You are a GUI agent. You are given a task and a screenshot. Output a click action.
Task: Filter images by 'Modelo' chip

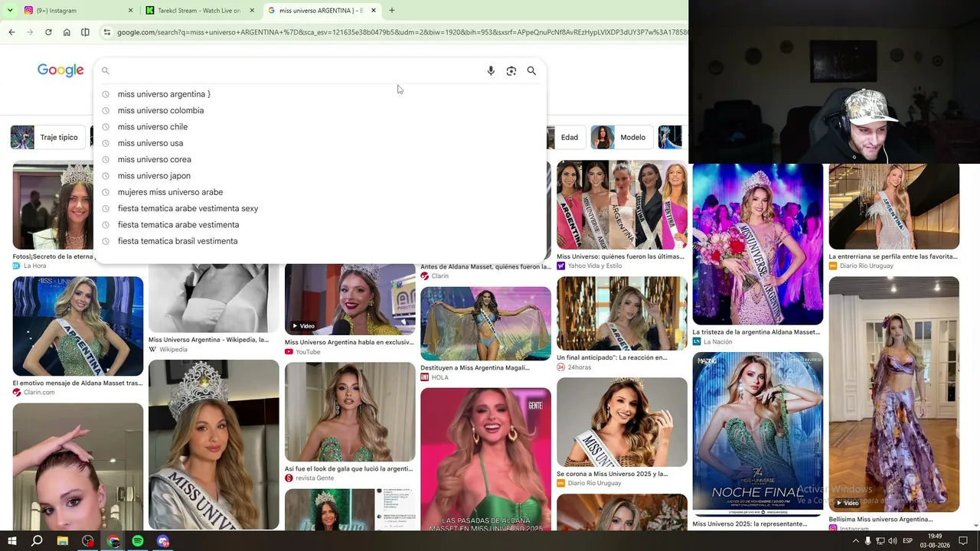(621, 137)
